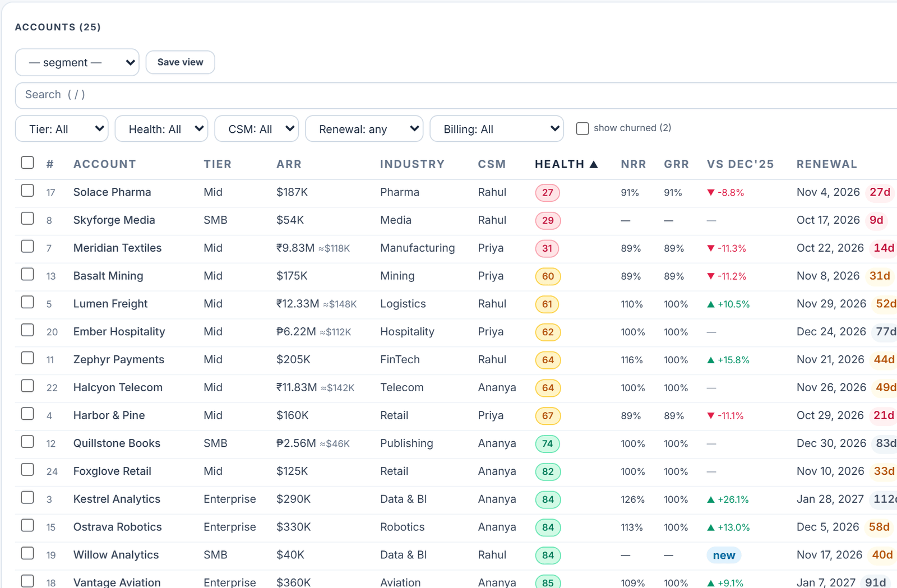Click the ACCOUNTS (25) heading
Screen dimensions: 897x588
[x=58, y=27]
